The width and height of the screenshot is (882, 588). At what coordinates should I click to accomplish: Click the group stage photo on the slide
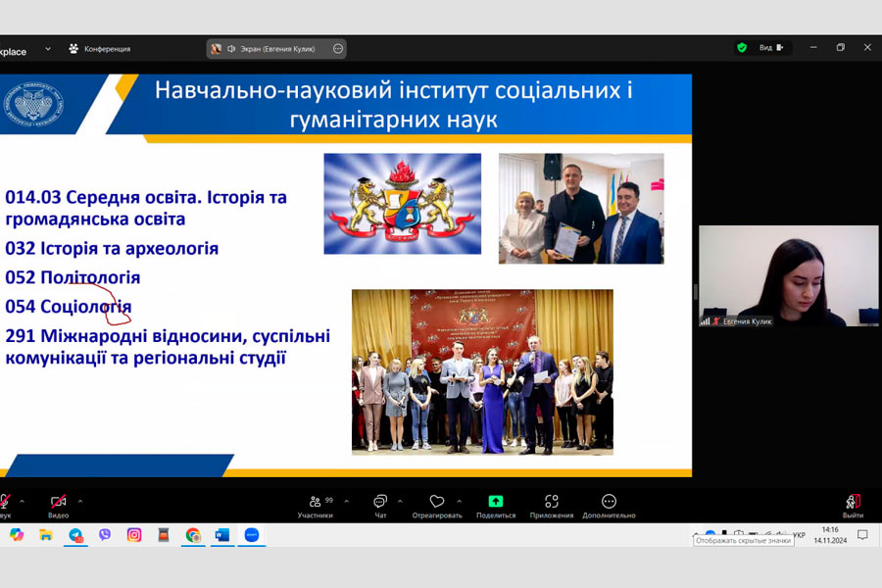[482, 372]
